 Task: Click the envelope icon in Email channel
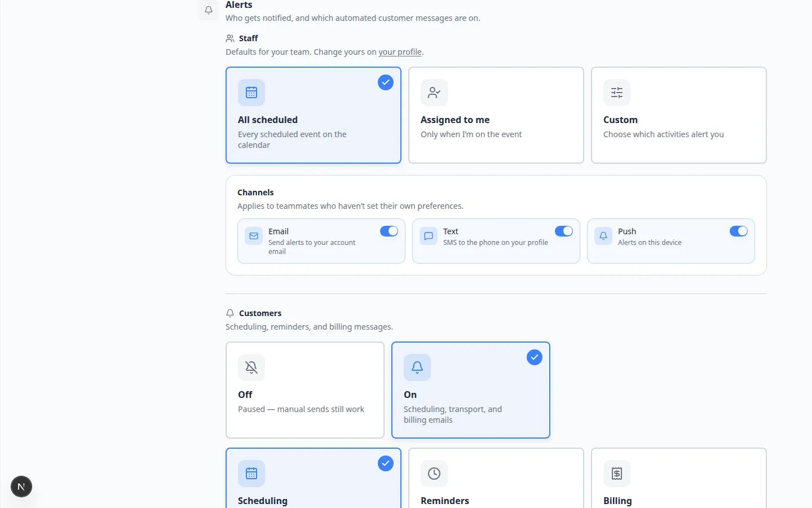click(254, 236)
